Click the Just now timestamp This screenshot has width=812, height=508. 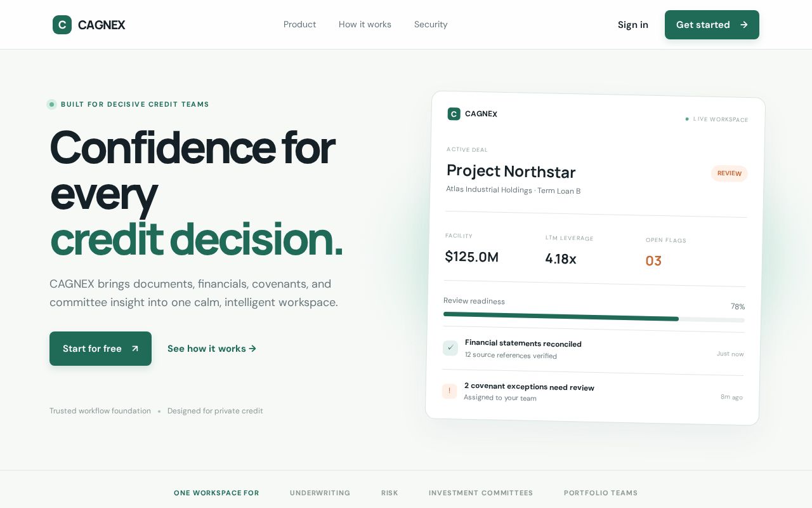730,354
